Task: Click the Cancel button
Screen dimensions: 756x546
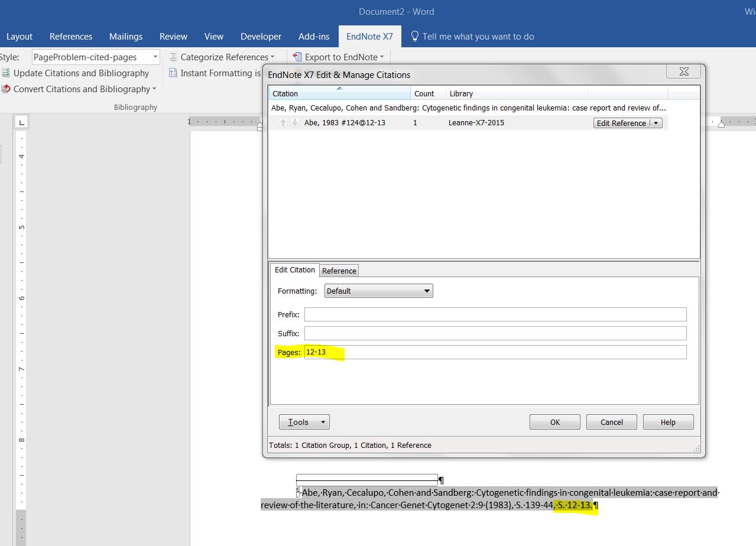Action: click(612, 422)
